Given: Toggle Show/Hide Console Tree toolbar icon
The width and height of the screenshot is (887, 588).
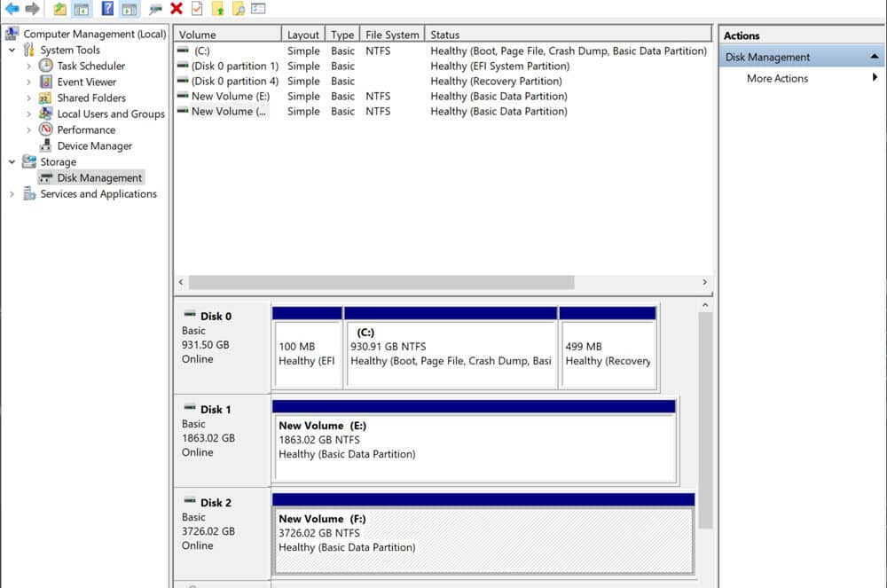Looking at the screenshot, I should [x=82, y=9].
